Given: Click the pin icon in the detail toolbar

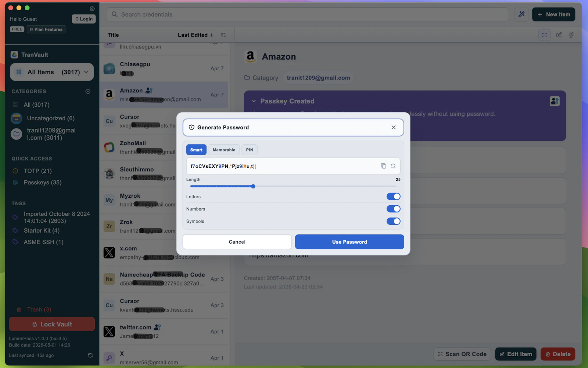Looking at the screenshot, I should [x=571, y=35].
